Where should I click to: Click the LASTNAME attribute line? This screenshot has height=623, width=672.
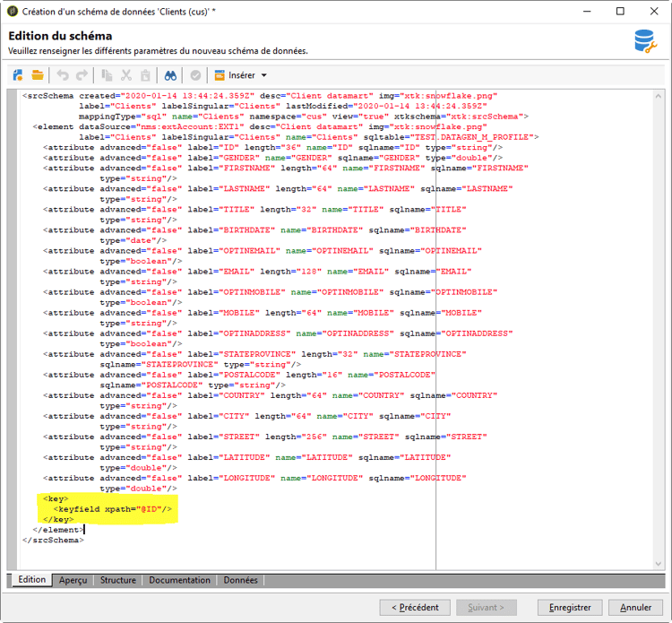click(278, 188)
